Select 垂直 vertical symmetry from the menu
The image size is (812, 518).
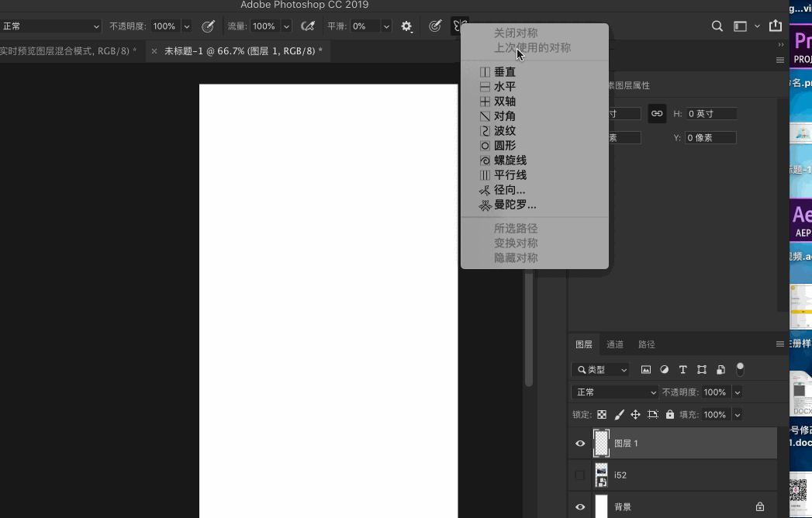coord(503,71)
